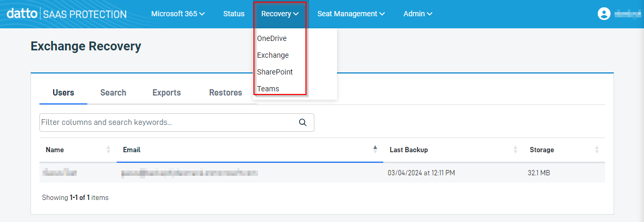This screenshot has width=644, height=222.
Task: Click the blurred user name cell
Action: (60, 173)
